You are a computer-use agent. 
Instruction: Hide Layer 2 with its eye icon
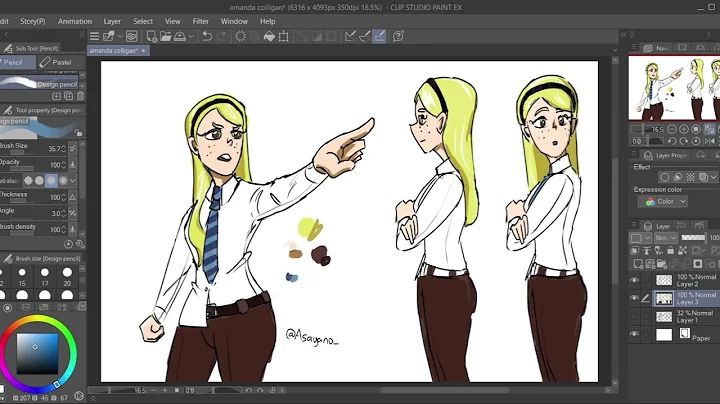point(634,280)
